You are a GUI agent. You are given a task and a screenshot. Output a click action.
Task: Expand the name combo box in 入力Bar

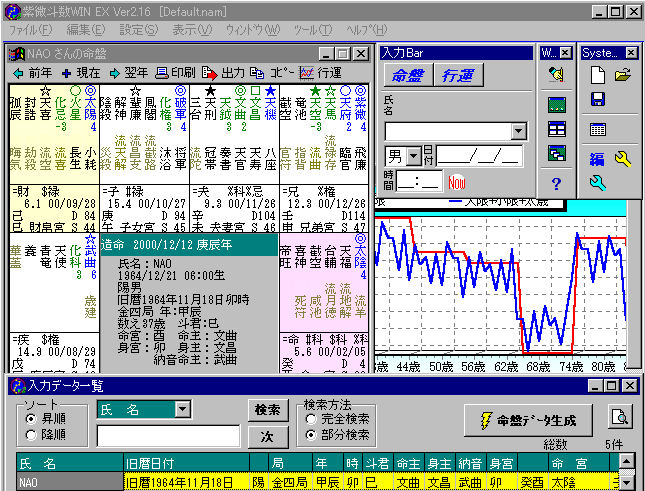click(518, 131)
